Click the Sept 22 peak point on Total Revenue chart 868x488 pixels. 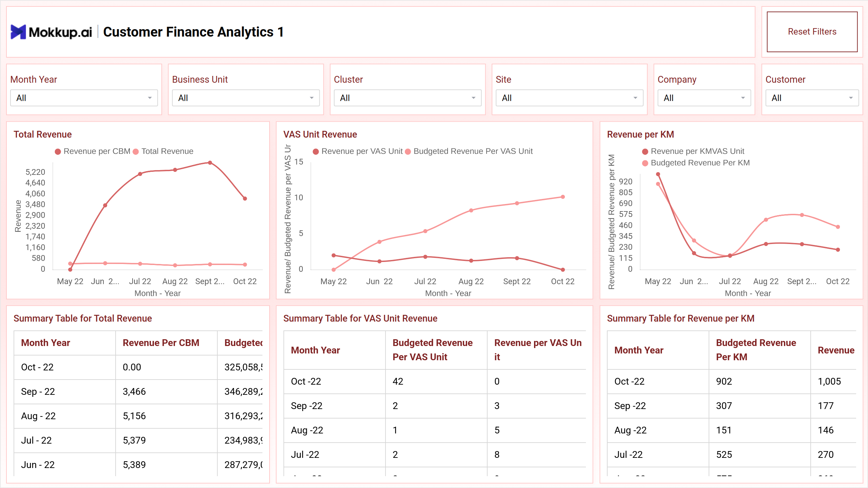[x=210, y=163]
